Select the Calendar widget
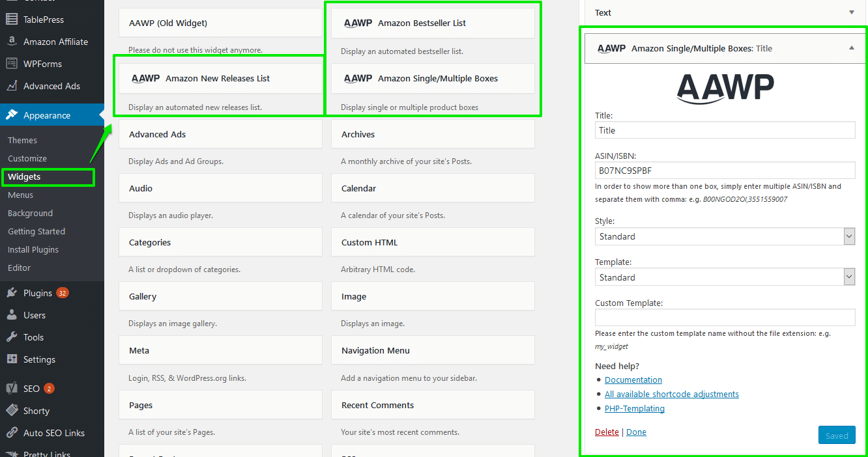The height and width of the screenshot is (457, 868). 433,188
